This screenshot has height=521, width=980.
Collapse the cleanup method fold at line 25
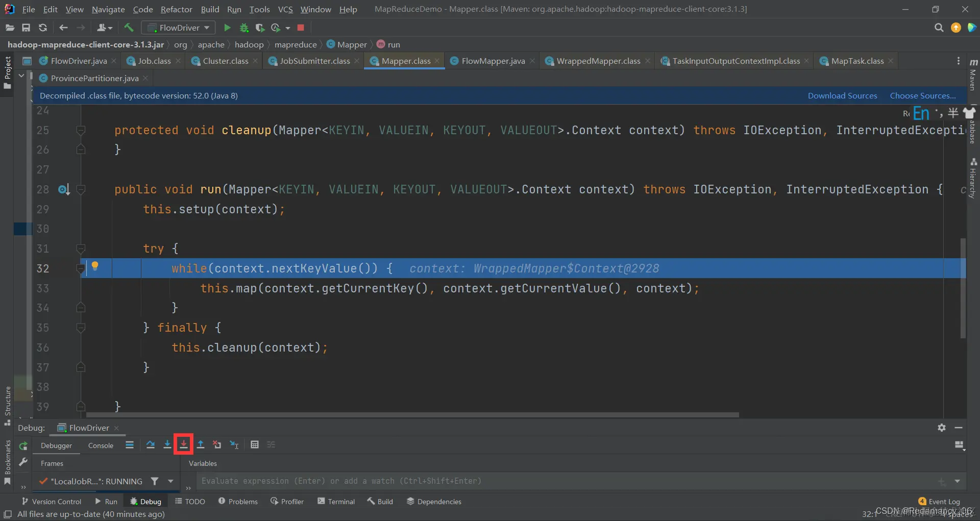pyautogui.click(x=81, y=131)
